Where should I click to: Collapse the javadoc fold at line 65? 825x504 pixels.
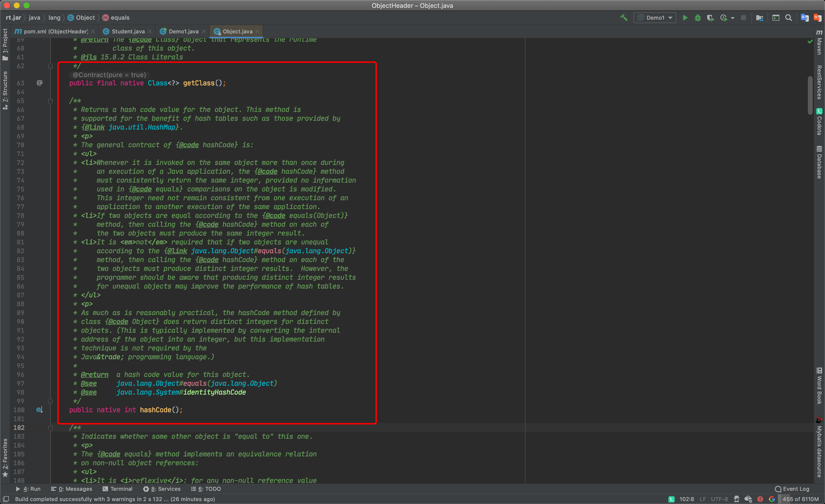(51, 101)
